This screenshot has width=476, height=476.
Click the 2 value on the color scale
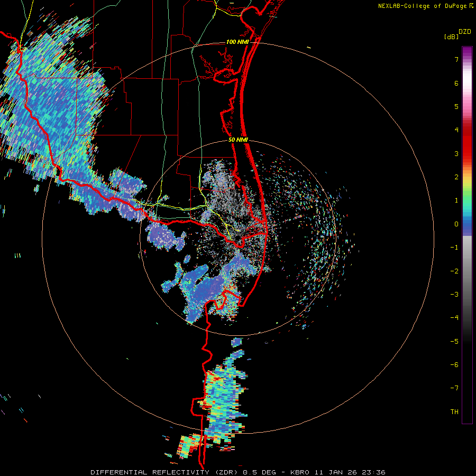click(456, 177)
